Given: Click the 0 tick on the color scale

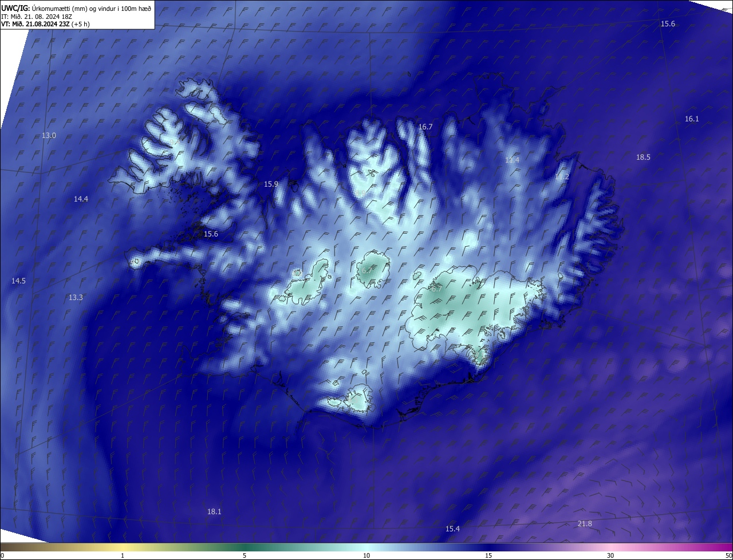Looking at the screenshot, I should coord(2,555).
